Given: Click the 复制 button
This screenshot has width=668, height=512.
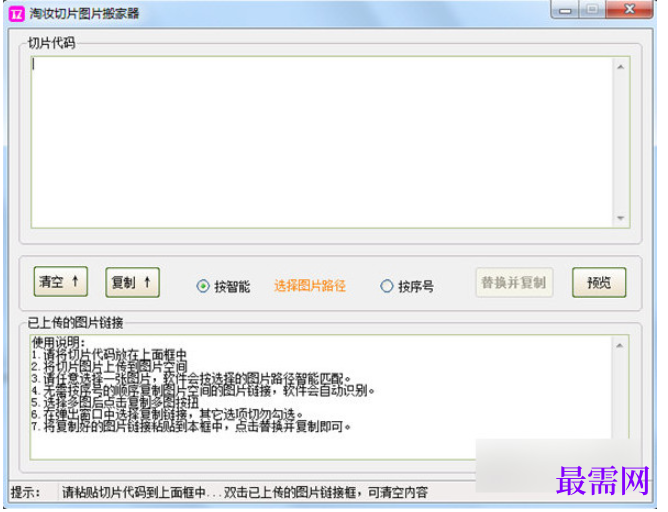Looking at the screenshot, I should pos(132,282).
